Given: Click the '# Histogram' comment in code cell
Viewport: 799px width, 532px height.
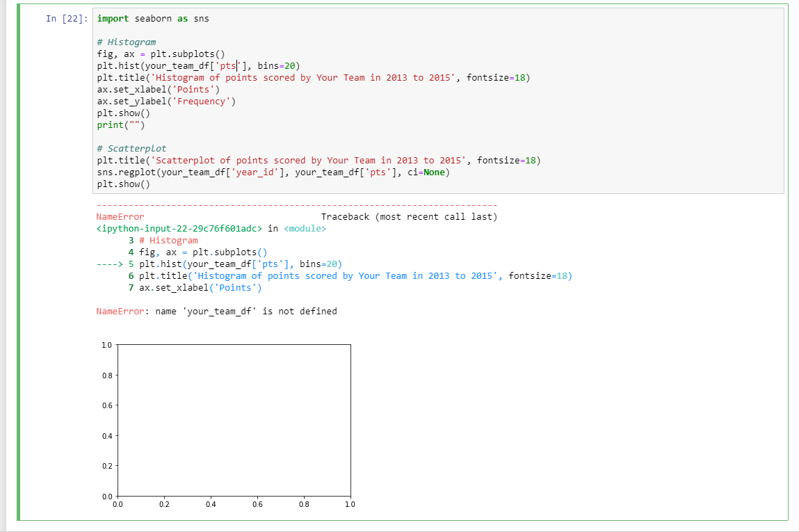Looking at the screenshot, I should pyautogui.click(x=127, y=42).
